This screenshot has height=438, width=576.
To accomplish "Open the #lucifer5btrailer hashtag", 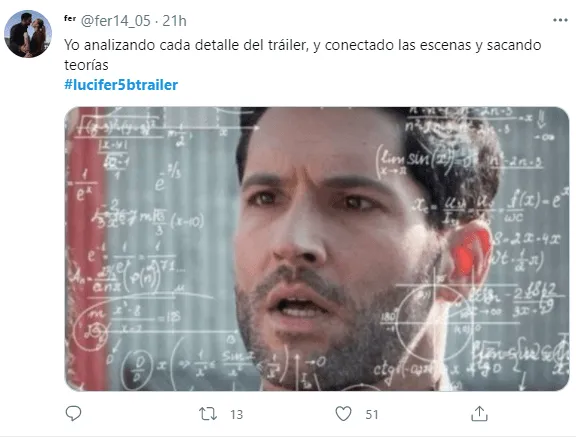I will [121, 85].
